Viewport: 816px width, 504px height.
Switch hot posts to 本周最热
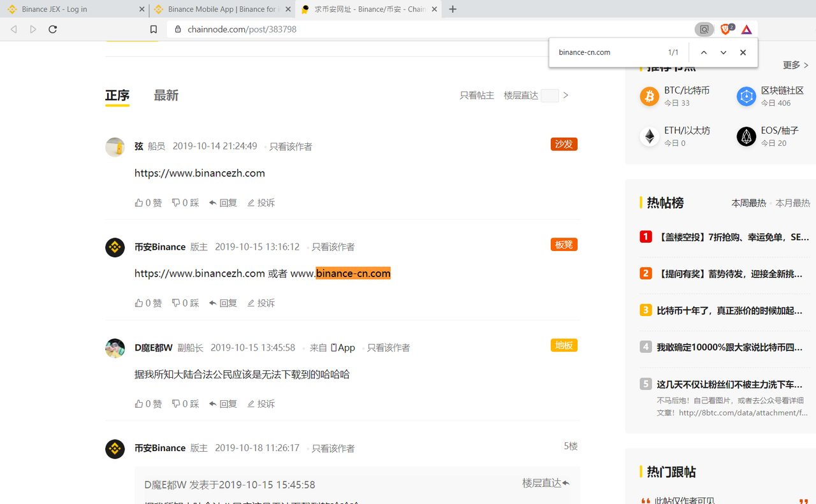point(748,203)
